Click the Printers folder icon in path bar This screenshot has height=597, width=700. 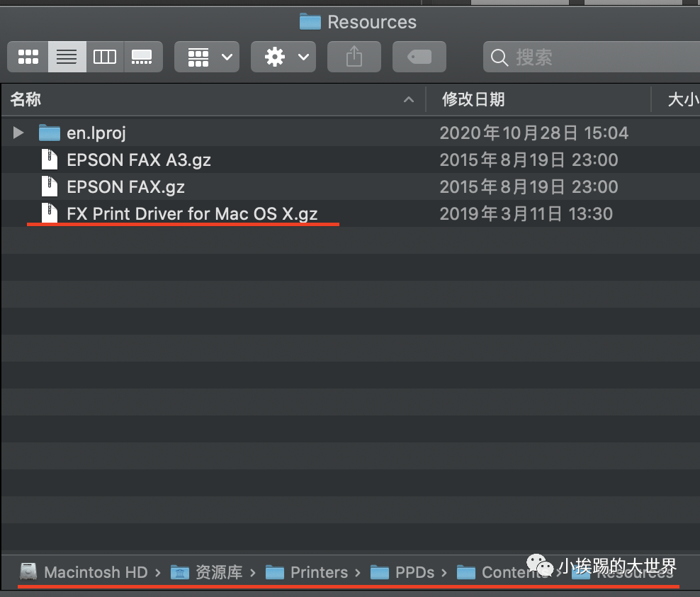tap(275, 572)
